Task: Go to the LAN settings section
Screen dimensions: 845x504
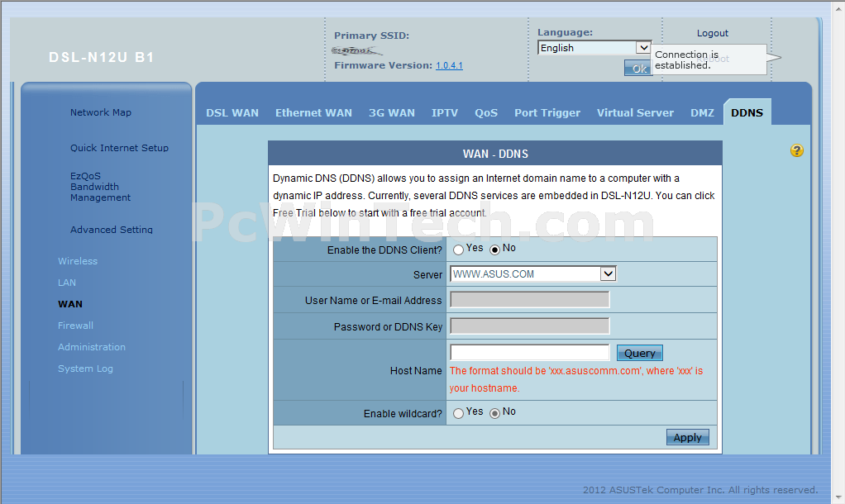Action: pyautogui.click(x=67, y=283)
